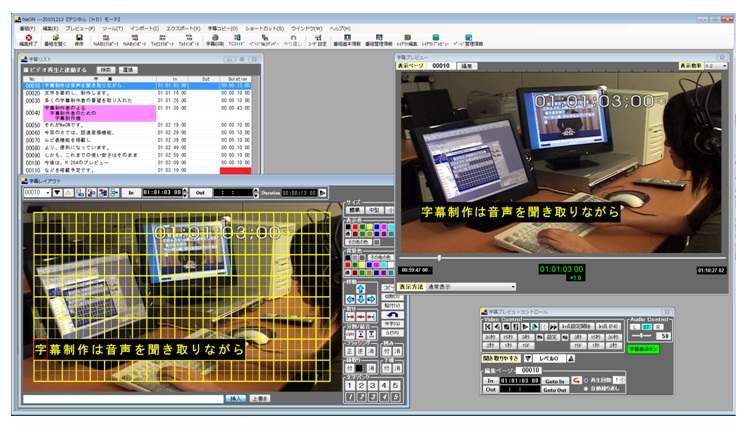Click the 保存 save icon in toolbar
Screen dimensions: 746x426
click(x=79, y=39)
